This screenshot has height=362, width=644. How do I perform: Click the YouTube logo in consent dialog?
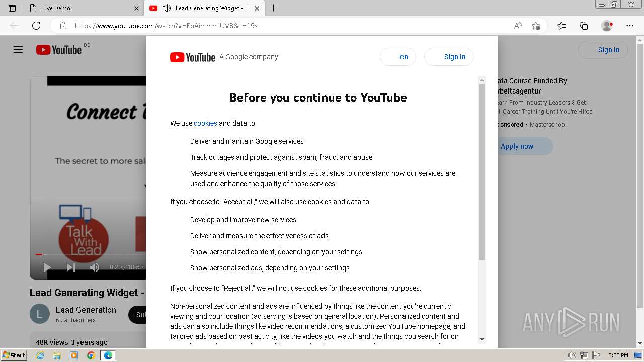coord(193,57)
